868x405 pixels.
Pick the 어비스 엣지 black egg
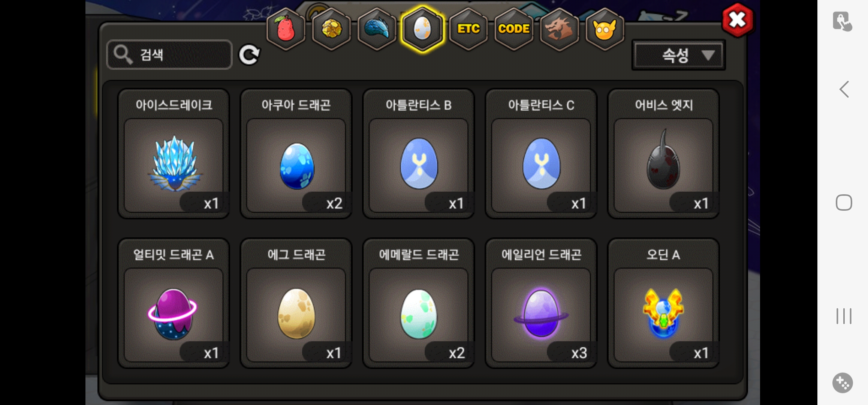tap(663, 154)
